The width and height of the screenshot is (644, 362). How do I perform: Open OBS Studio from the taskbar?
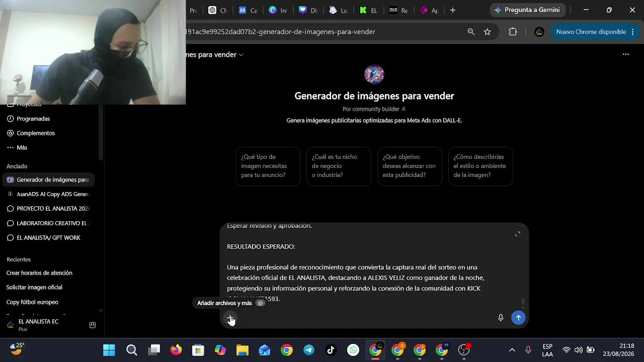pos(464,350)
